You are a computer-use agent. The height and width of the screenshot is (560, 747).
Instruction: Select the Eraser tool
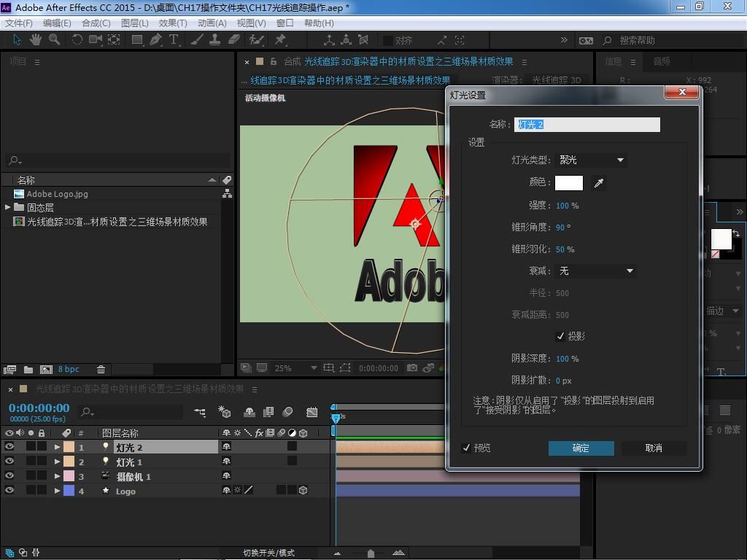233,40
